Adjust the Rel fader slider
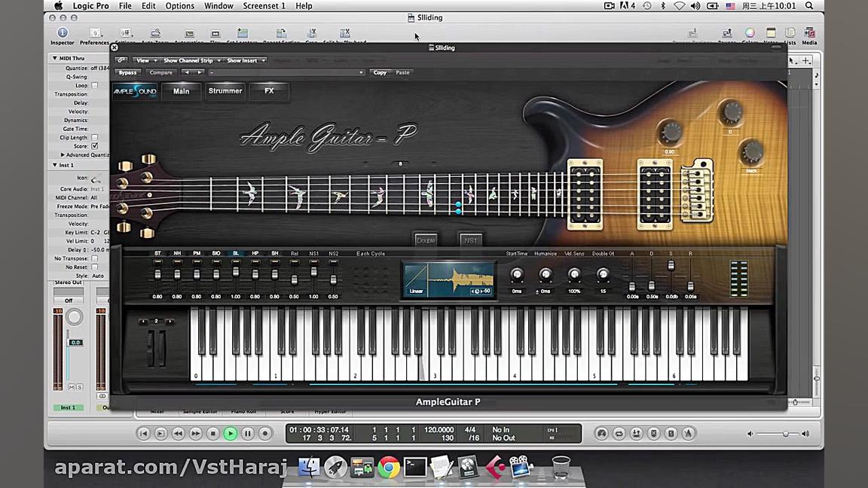 coord(295,280)
